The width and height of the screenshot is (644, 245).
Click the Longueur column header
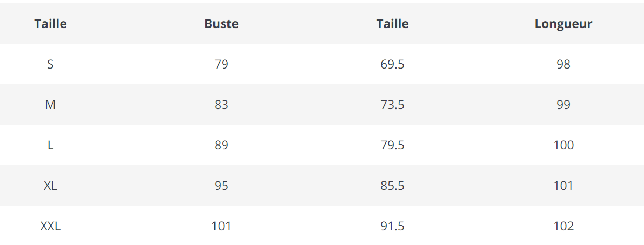tap(563, 24)
